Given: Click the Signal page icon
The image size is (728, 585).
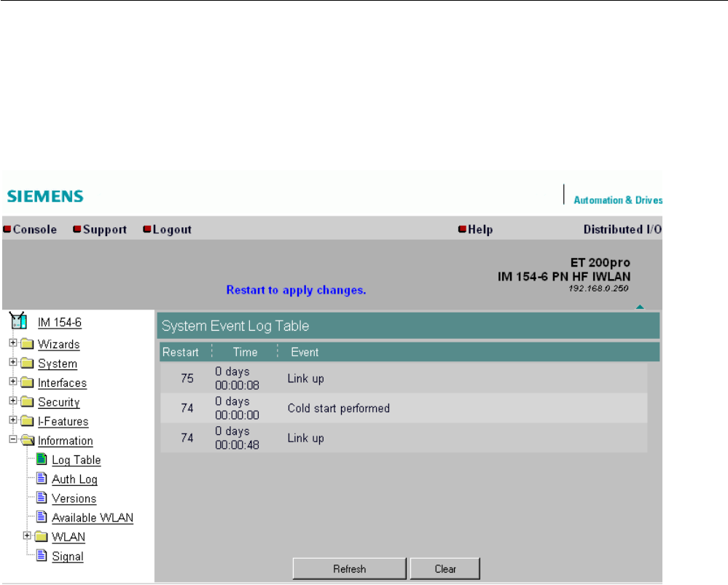Looking at the screenshot, I should click(42, 555).
